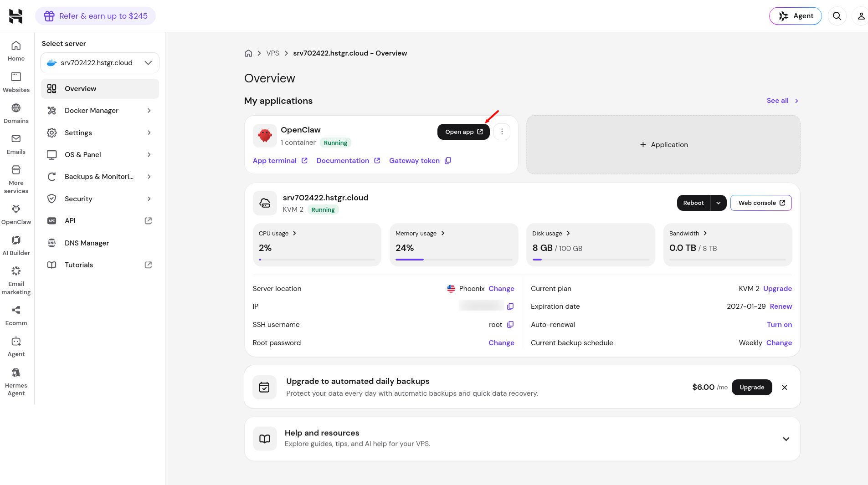Image resolution: width=868 pixels, height=485 pixels.
Task: Open the App terminal link
Action: click(x=280, y=161)
